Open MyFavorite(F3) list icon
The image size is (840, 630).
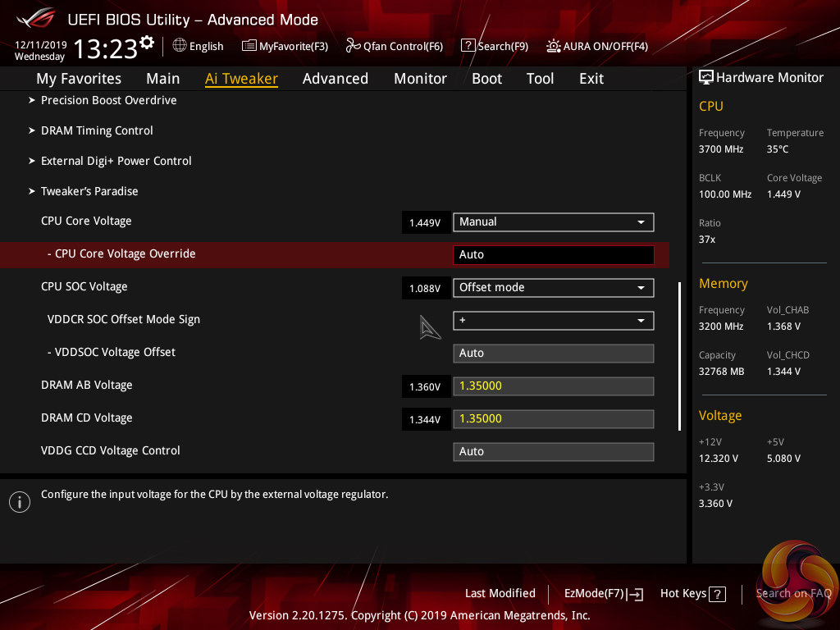[x=249, y=46]
